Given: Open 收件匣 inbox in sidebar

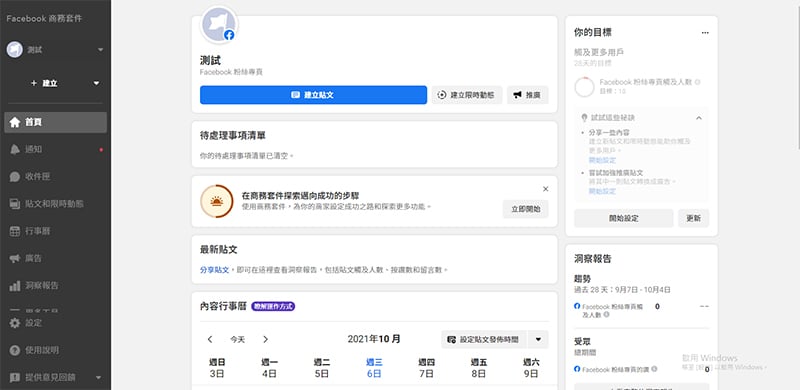Looking at the screenshot, I should click(55, 177).
